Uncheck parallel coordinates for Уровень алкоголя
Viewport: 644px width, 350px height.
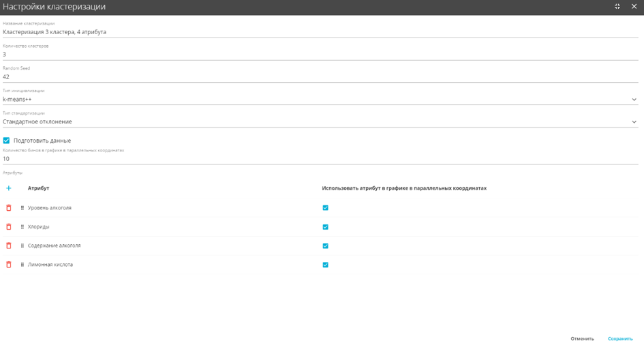click(x=325, y=207)
